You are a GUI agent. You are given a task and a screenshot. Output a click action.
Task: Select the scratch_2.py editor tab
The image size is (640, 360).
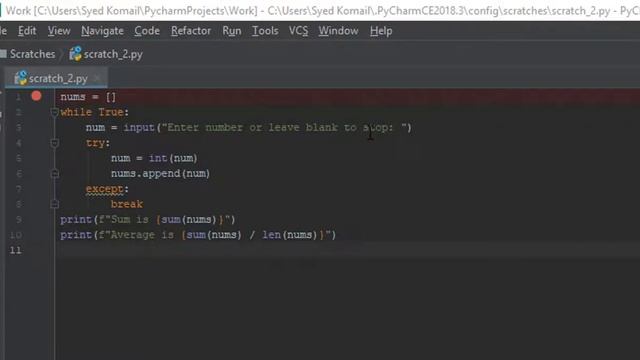[x=56, y=78]
